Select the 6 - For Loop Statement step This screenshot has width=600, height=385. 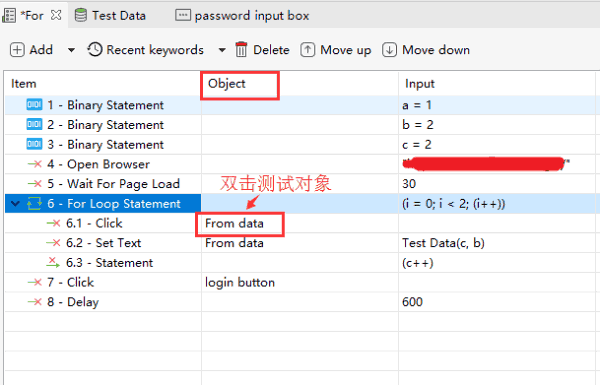(114, 204)
